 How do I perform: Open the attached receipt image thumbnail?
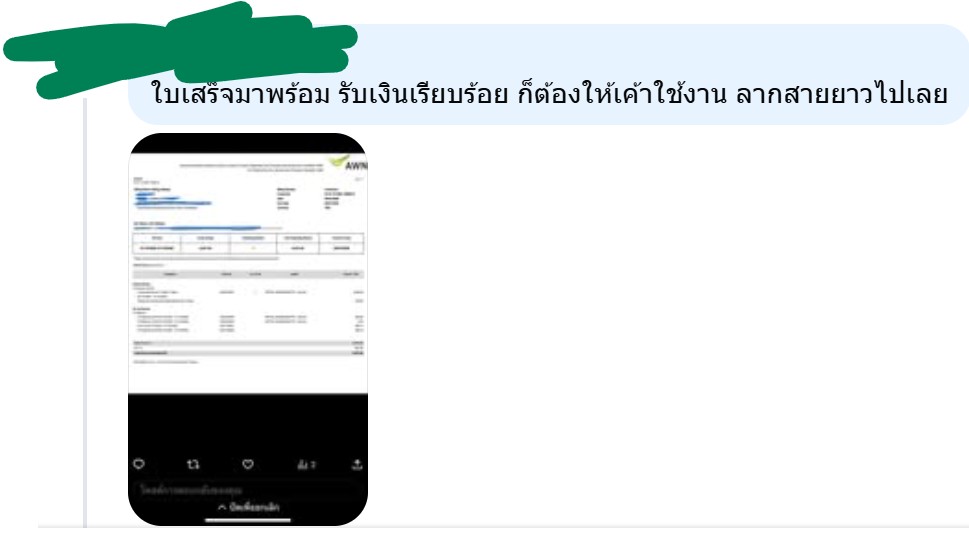coord(248,329)
